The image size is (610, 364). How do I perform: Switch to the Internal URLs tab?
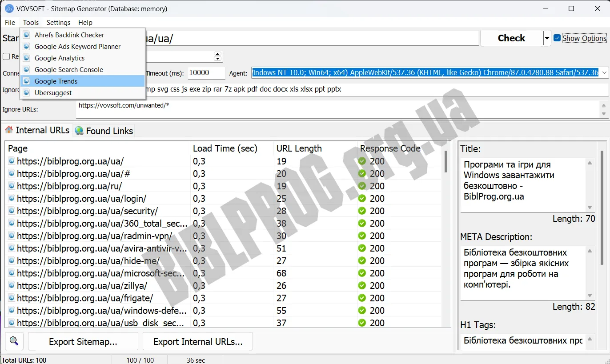coord(37,130)
